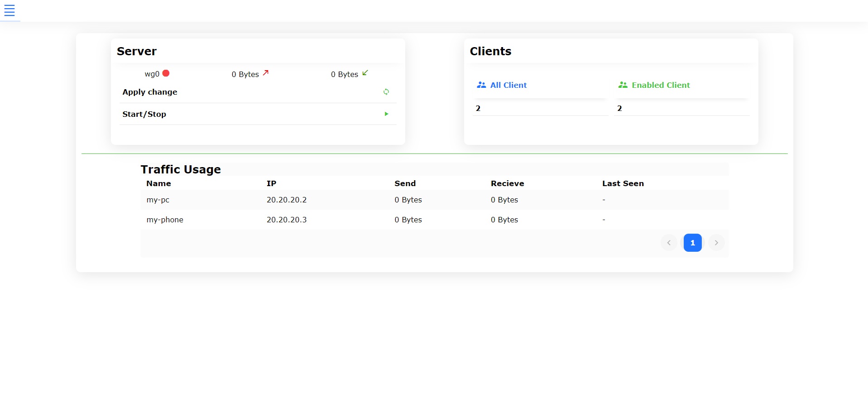Click the IP column header
Screen dimensions: 868x408
271,183
